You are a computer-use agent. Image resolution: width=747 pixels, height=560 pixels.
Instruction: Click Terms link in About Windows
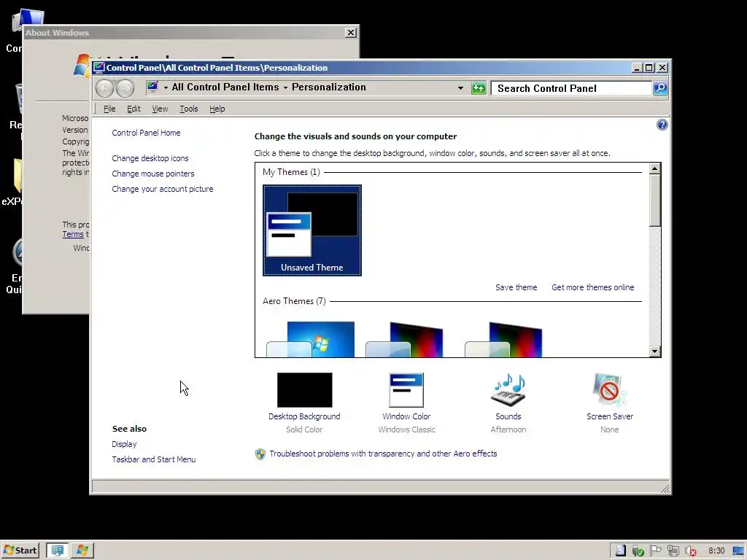coord(73,234)
